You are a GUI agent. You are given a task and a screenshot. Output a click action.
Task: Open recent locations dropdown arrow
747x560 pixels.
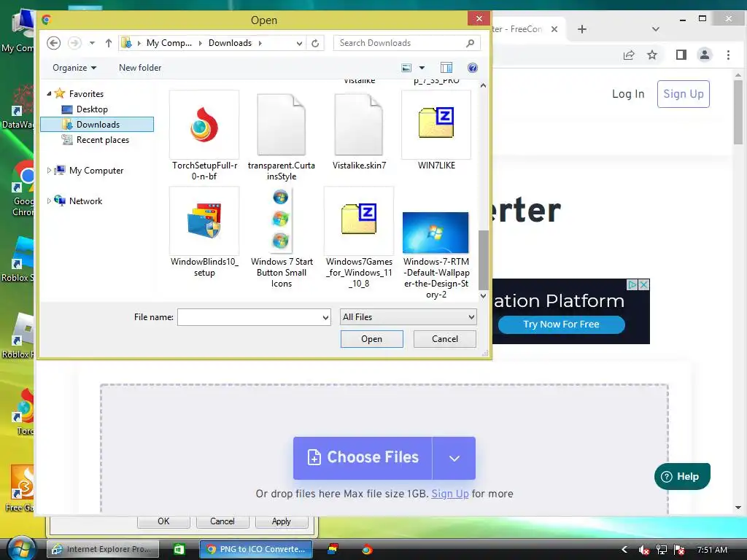pos(92,43)
